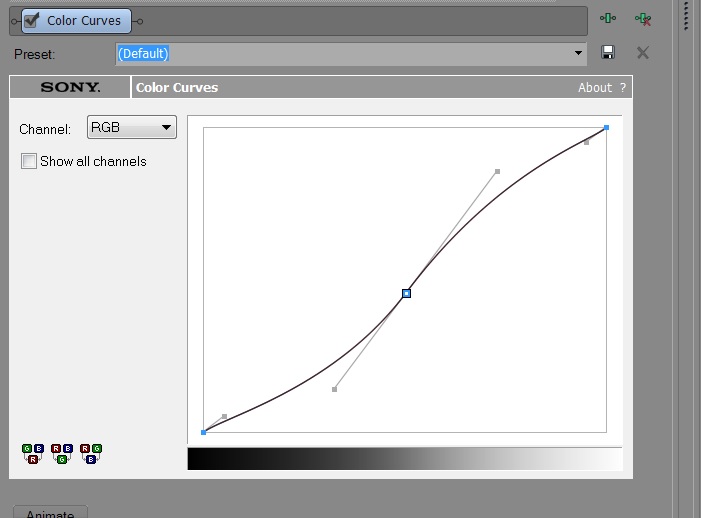Delete the preset with the X icon
701x518 pixels.
coord(643,53)
